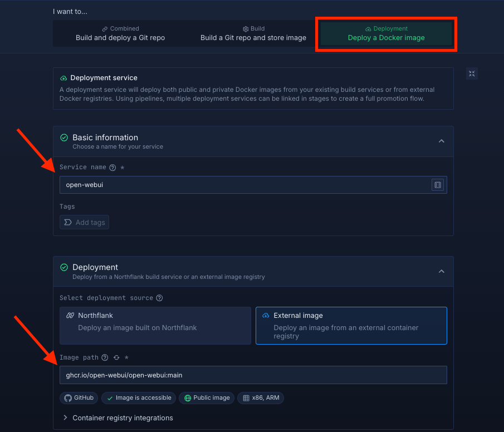Collapse the Basic information section
504x432 pixels.
click(441, 141)
